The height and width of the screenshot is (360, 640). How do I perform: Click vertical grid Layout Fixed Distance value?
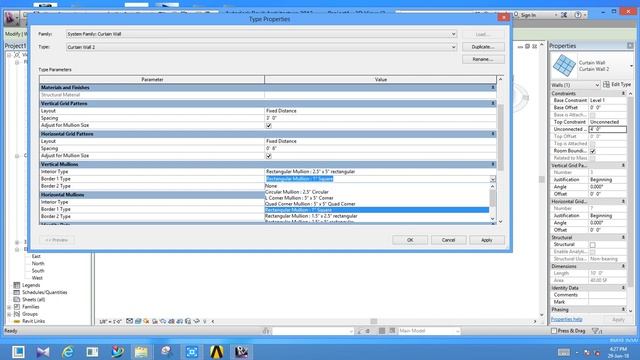pos(380,111)
